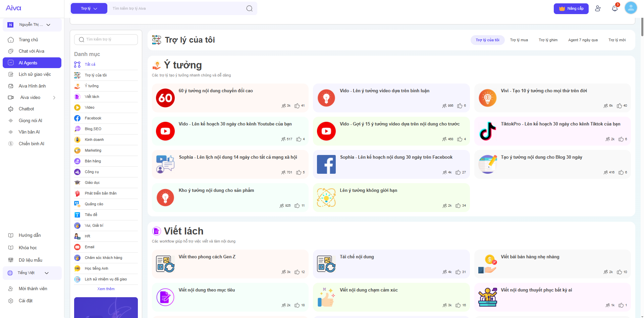The height and width of the screenshot is (318, 644).
Task: Select AI Agents in the sidebar
Action: click(x=32, y=63)
